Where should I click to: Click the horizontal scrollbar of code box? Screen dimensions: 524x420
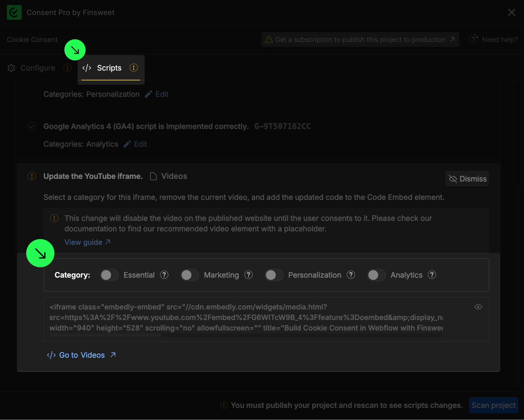point(106,335)
